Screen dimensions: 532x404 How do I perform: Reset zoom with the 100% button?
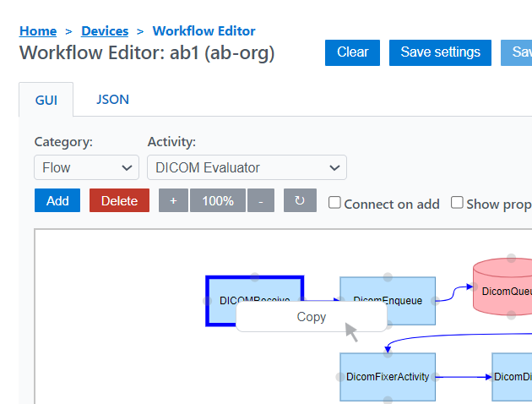coord(218,201)
